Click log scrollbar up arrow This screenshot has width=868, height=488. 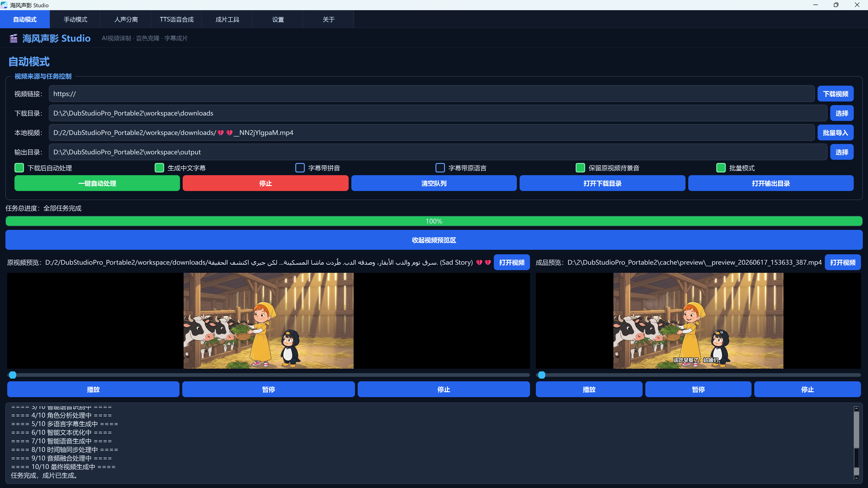point(856,408)
